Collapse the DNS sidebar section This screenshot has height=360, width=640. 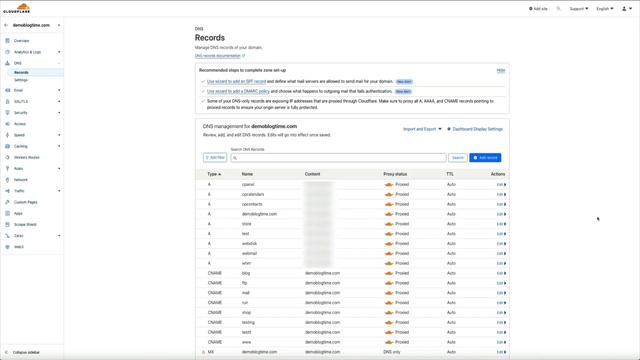click(59, 63)
